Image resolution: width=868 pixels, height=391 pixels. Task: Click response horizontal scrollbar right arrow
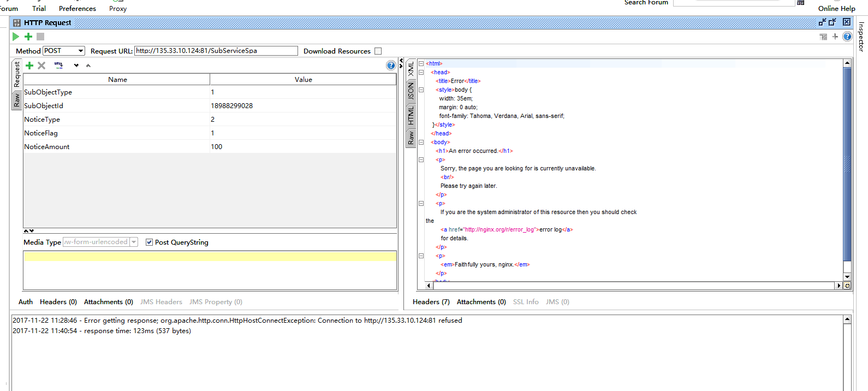pos(839,286)
